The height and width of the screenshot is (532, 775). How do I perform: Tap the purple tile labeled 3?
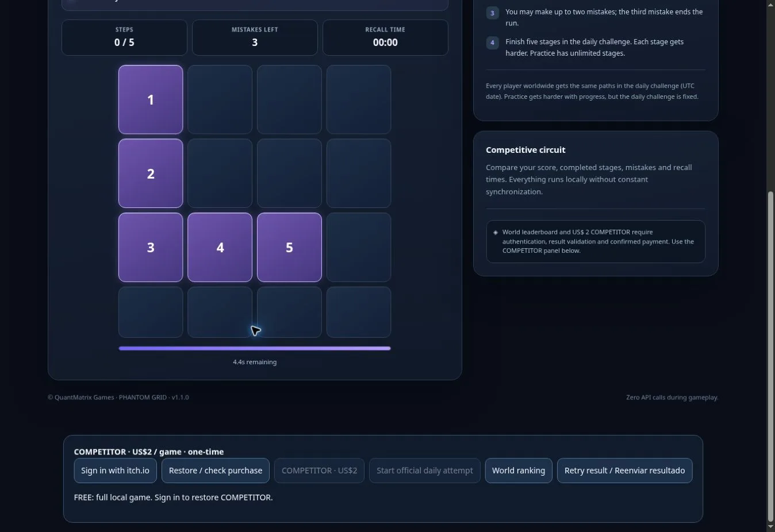click(x=151, y=248)
